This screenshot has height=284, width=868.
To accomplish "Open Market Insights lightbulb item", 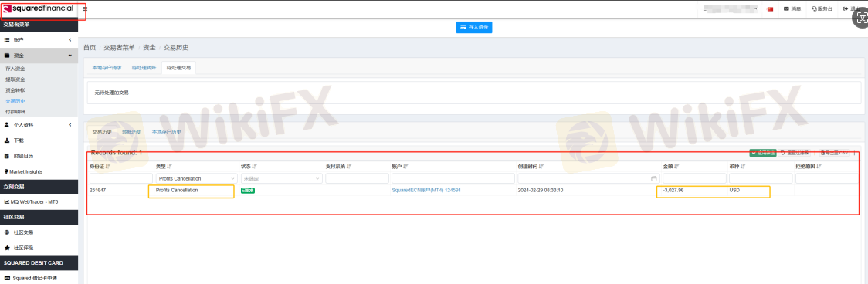I will tap(6, 171).
